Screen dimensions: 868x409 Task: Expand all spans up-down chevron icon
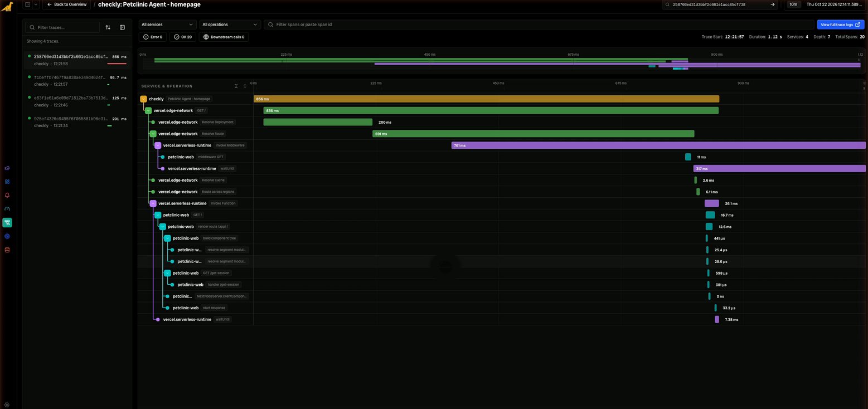pyautogui.click(x=245, y=86)
